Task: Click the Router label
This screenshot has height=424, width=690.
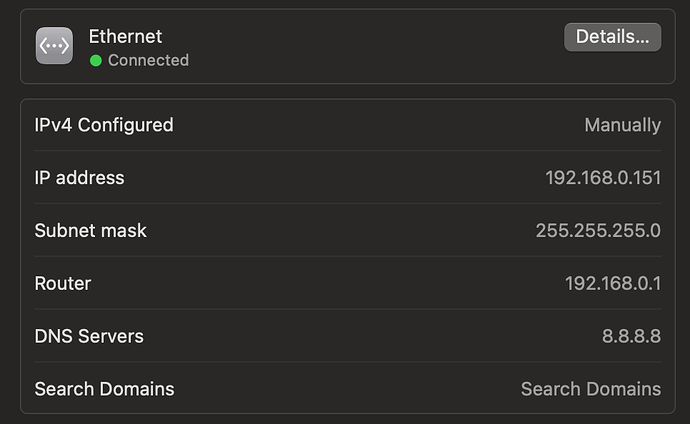Action: (x=63, y=284)
